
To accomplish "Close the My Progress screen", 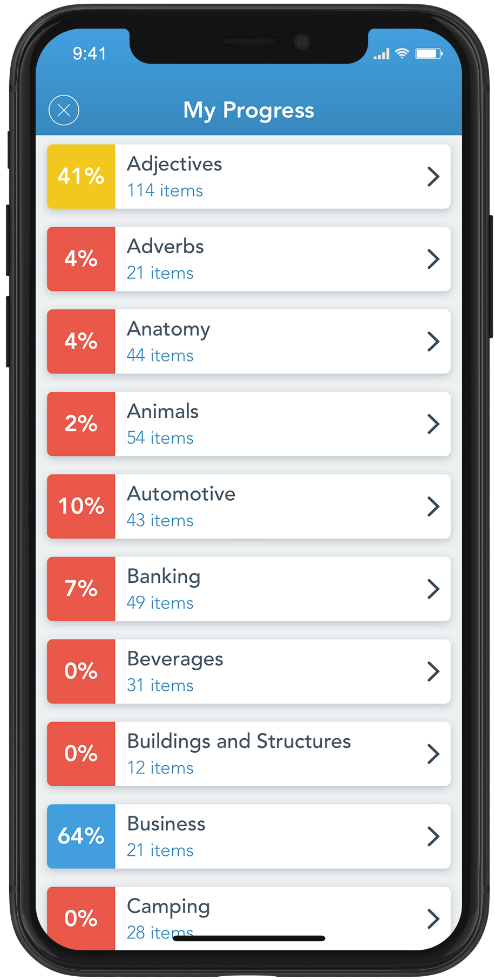I will pos(64,110).
